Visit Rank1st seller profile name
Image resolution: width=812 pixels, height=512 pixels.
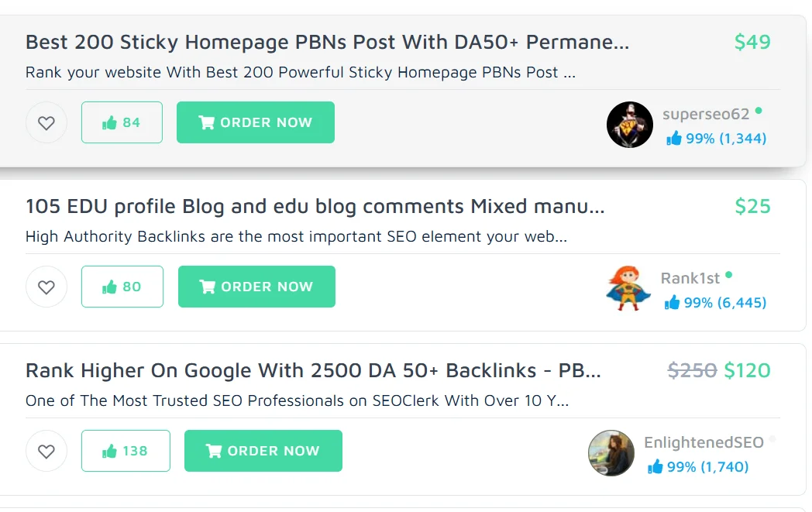coord(690,278)
